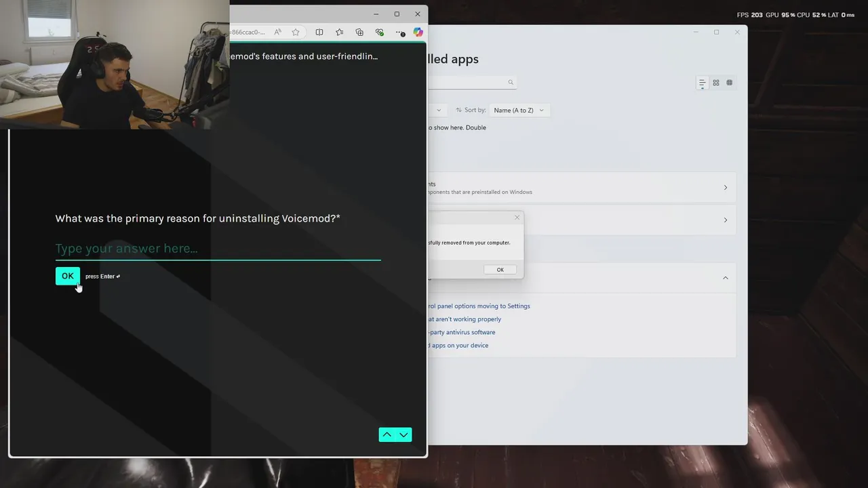This screenshot has height=488, width=868.
Task: Click the CPU 52% overlay readout
Action: [811, 15]
